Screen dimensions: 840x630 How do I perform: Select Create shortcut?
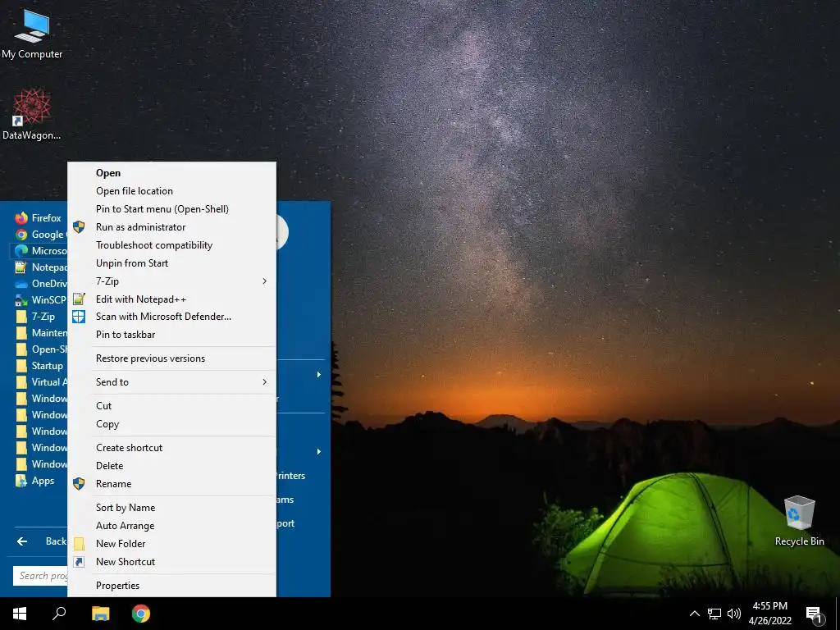pos(172,448)
